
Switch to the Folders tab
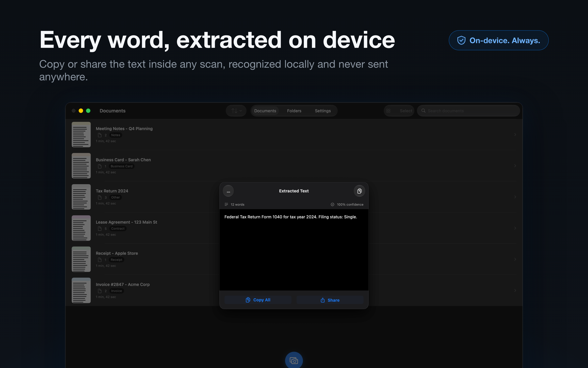point(294,111)
